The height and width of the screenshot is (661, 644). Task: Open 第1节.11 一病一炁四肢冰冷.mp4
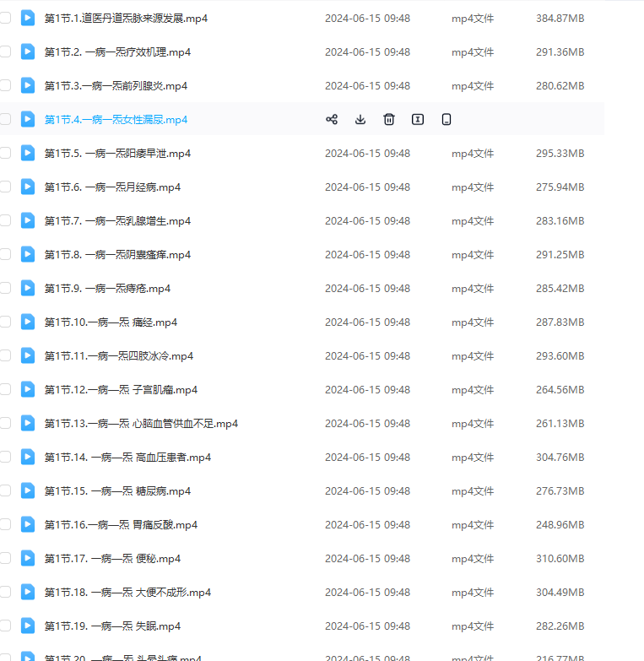pos(118,356)
